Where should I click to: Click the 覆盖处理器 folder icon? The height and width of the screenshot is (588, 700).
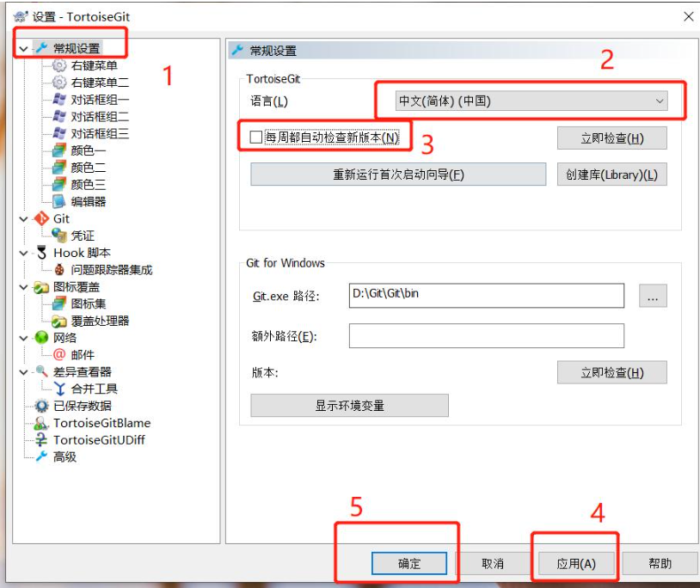tap(59, 321)
